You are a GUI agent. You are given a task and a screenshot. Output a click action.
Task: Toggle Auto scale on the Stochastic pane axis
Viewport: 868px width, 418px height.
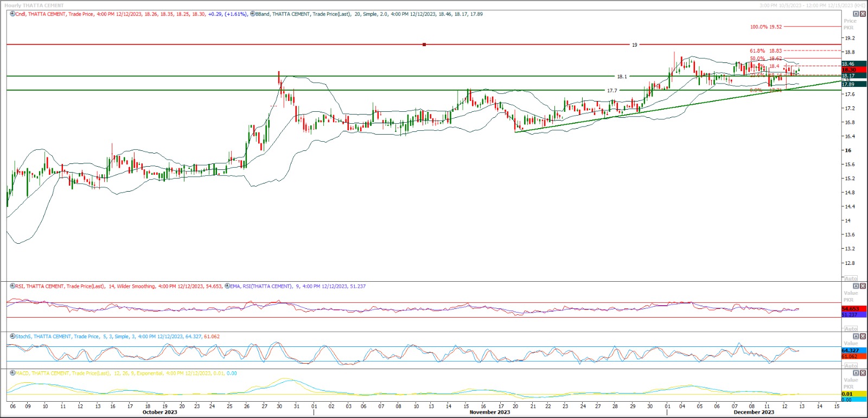coord(851,366)
